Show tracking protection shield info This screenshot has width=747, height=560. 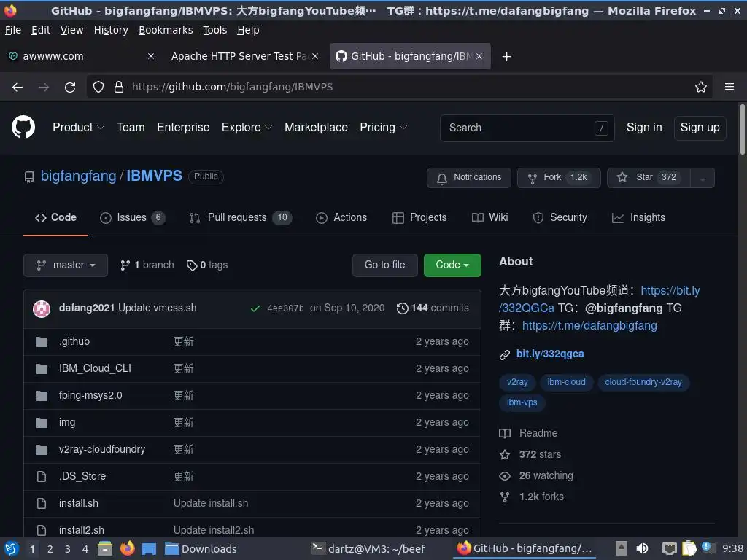coord(98,87)
